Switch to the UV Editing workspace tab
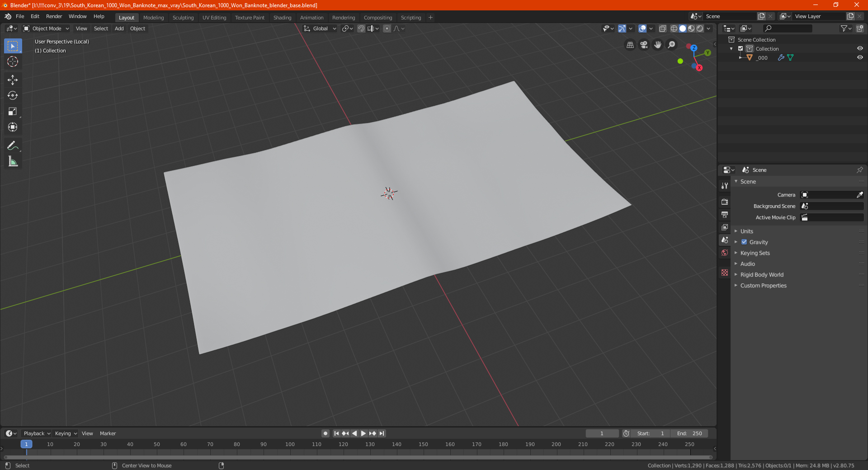The width and height of the screenshot is (868, 470). 214,18
